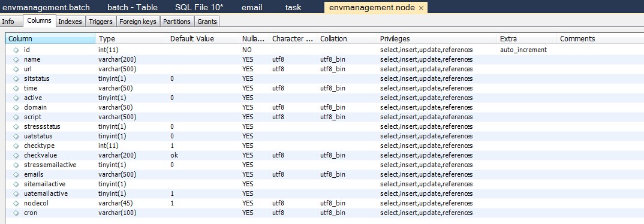The height and width of the screenshot is (224, 644).
Task: Sort by the Type column header
Action: tap(131, 38)
